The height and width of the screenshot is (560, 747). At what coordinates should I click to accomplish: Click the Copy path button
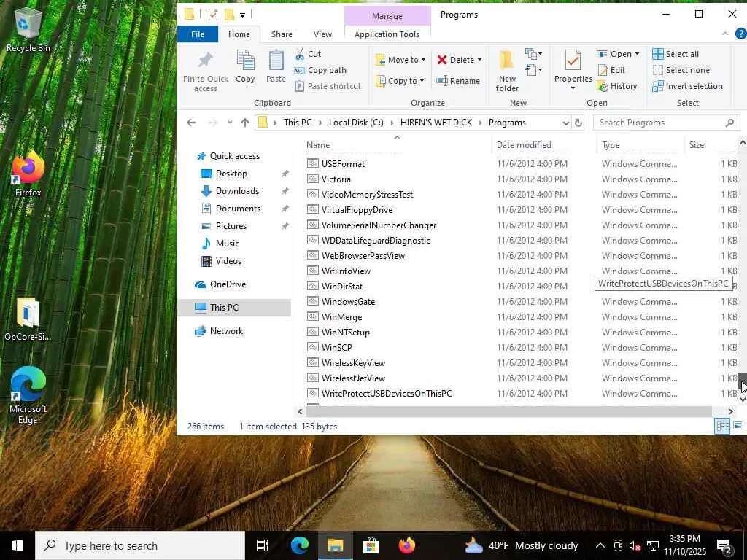321,70
